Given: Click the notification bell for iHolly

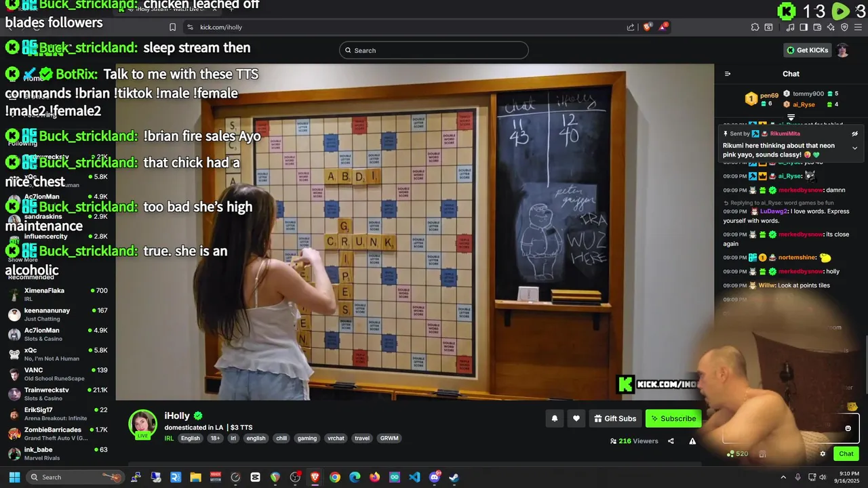Looking at the screenshot, I should pos(554,418).
